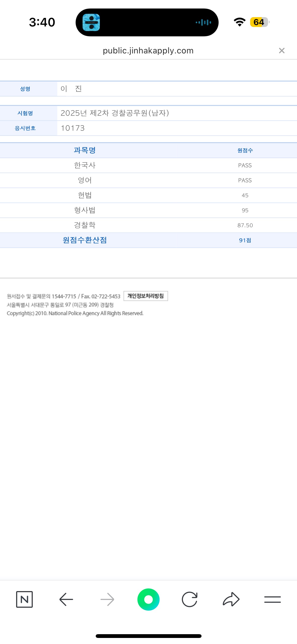The image size is (297, 644).
Task: Tap the Wi-Fi status icon
Action: pos(240,22)
